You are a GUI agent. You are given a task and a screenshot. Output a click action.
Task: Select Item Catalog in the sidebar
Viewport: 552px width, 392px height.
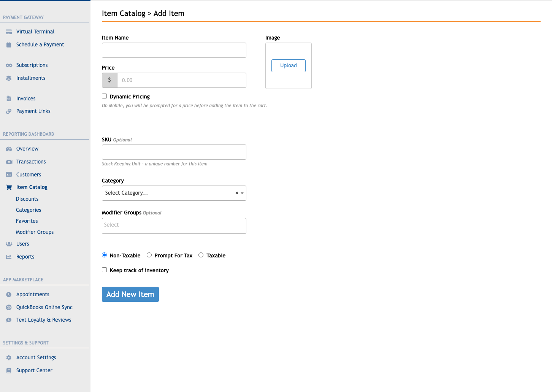click(32, 187)
